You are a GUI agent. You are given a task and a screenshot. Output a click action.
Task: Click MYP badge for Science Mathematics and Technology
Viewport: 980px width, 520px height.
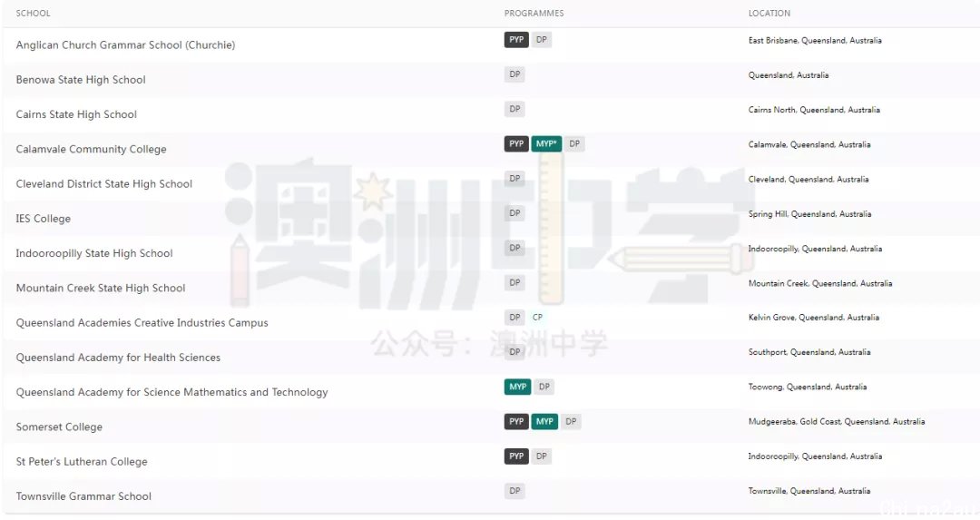(x=517, y=387)
